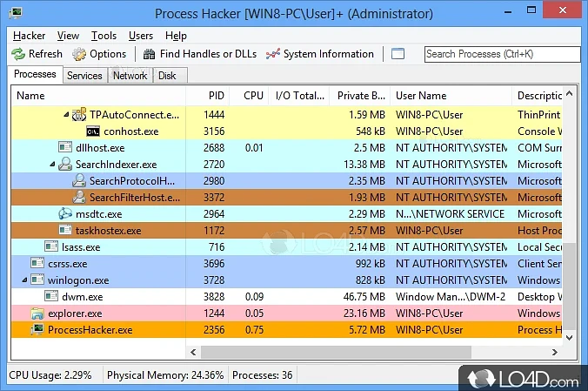Viewport: 588px width, 391px height.
Task: Open Options via the gear icon
Action: tap(79, 54)
